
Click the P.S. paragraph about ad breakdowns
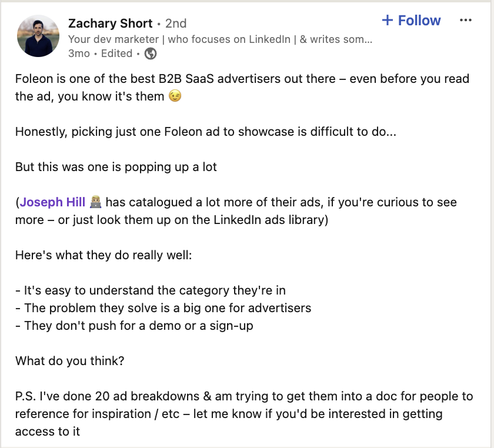244,414
